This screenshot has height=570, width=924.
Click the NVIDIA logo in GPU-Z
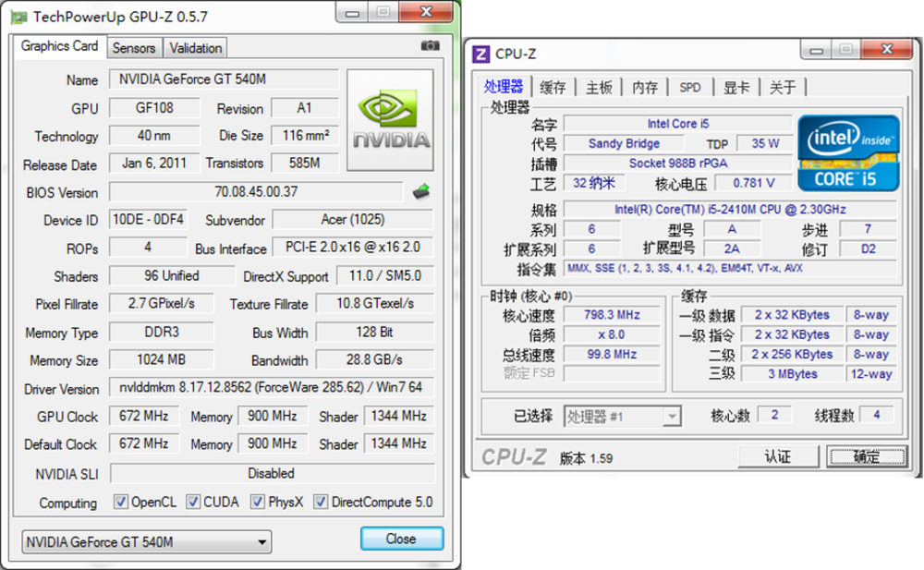[x=390, y=120]
